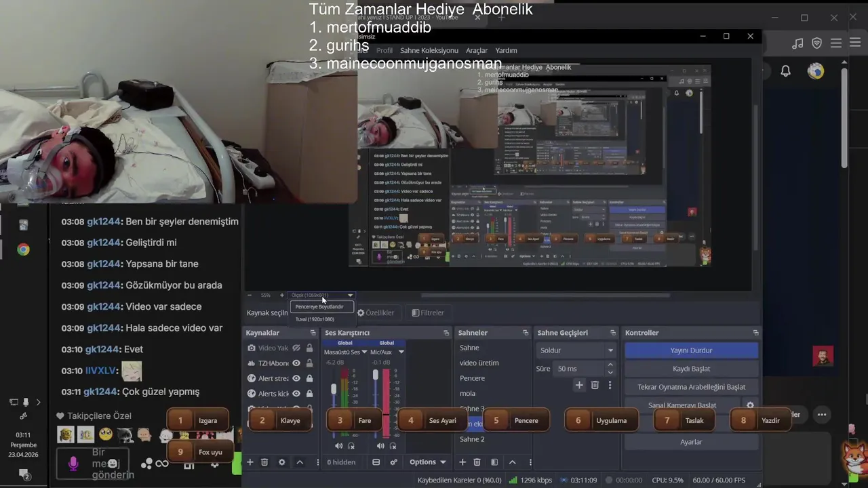This screenshot has width=868, height=488.
Task: Delete scene transition with trash icon
Action: (595, 385)
